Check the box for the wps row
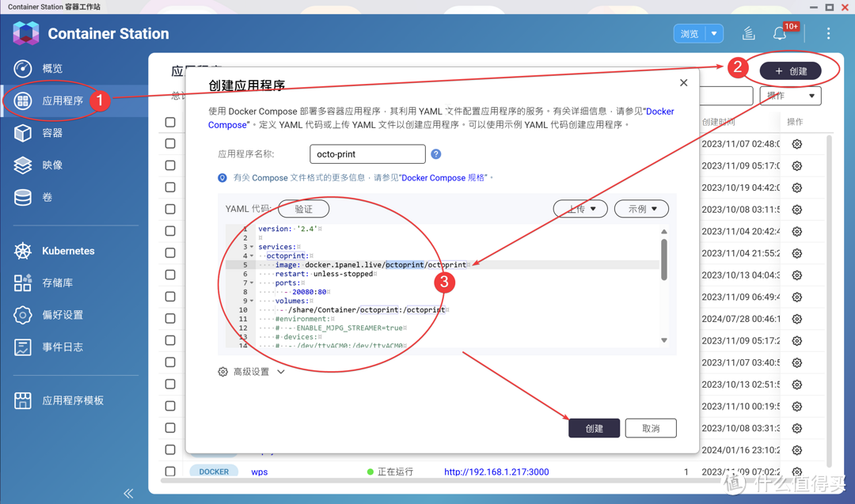This screenshot has width=855, height=504. coord(170,472)
